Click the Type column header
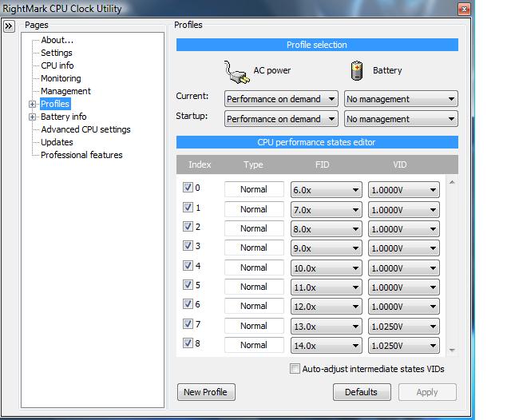Viewport: 511px width, 420px height. (x=253, y=164)
